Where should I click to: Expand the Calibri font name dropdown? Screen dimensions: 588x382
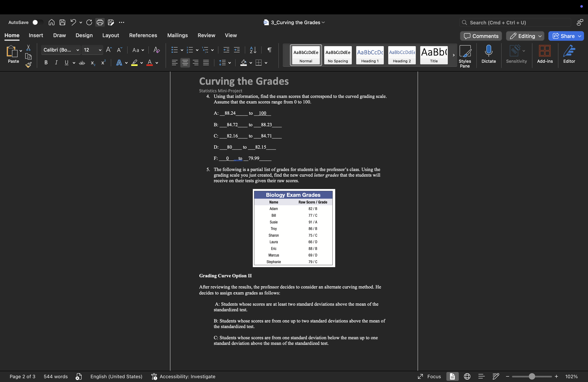(x=78, y=50)
